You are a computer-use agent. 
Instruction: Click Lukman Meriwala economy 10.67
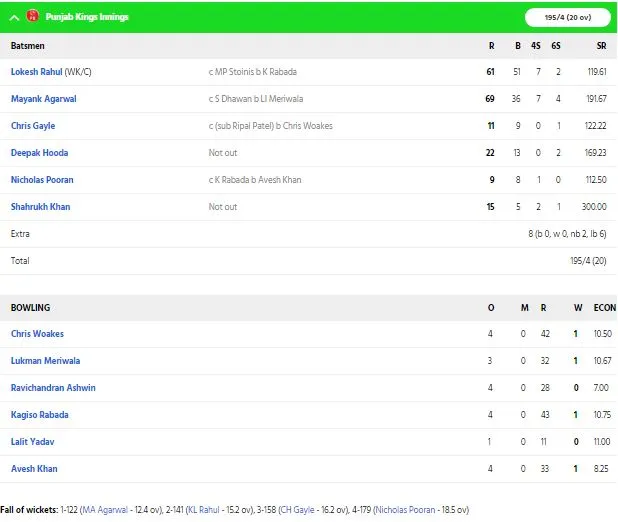point(603,361)
